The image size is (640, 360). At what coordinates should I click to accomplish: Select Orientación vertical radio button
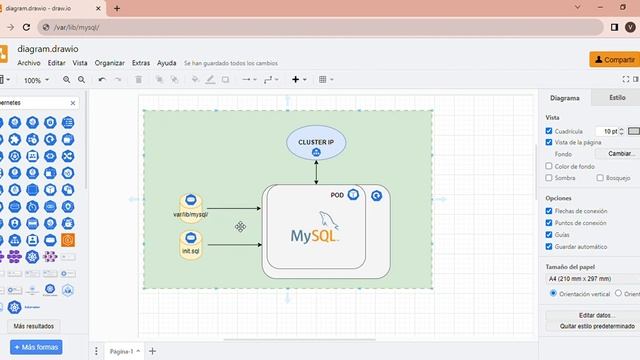(x=553, y=293)
